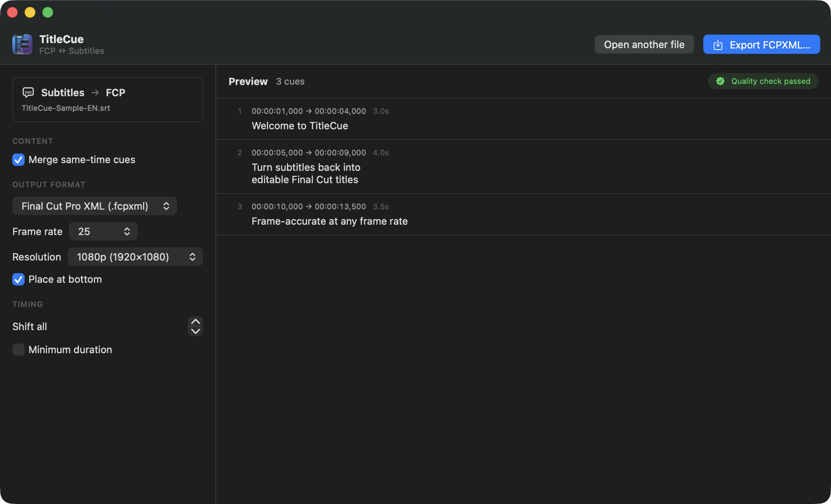Image resolution: width=831 pixels, height=504 pixels.
Task: Enable the Minimum duration checkbox
Action: click(x=18, y=350)
